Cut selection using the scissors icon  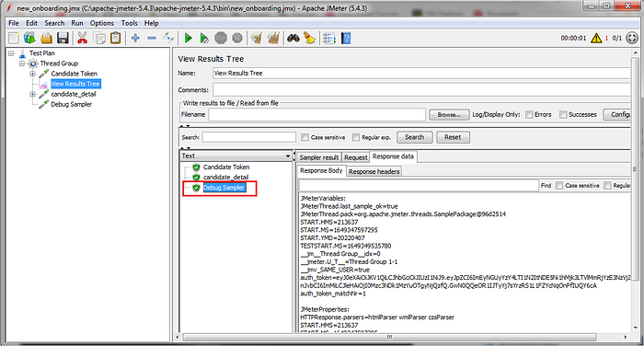83,39
